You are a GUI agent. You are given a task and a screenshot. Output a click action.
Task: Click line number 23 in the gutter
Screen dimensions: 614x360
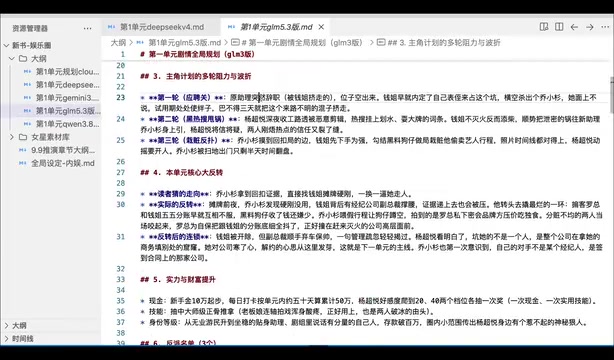tap(121, 98)
